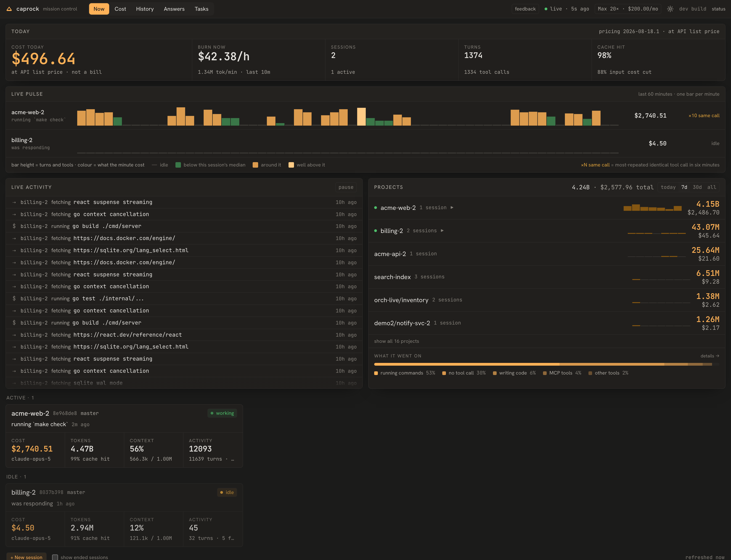Click the 'Max 20× · $200.00/mo' plan badge

coord(628,9)
